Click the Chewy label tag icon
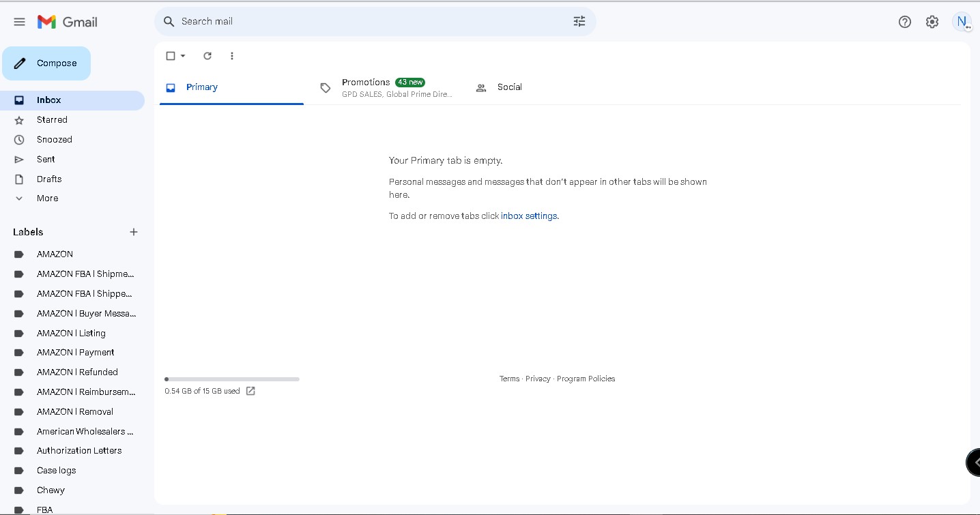980x515 pixels. tap(19, 490)
